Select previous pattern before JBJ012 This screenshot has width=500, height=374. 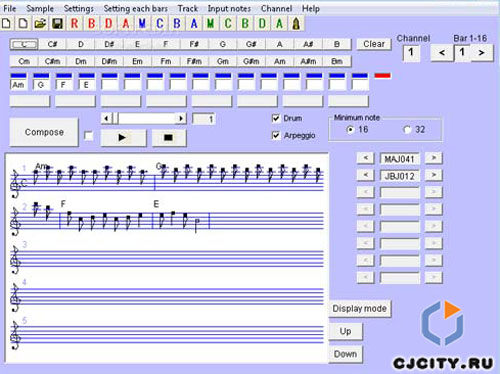pyautogui.click(x=365, y=175)
